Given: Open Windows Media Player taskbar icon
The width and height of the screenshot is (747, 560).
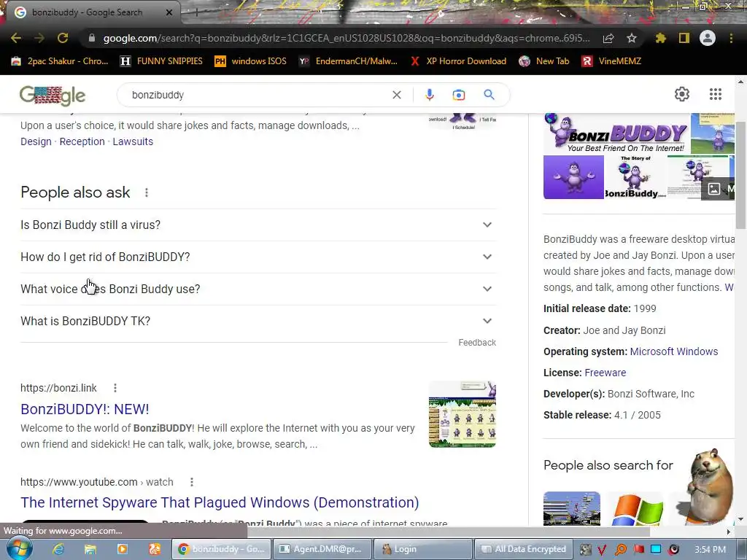Looking at the screenshot, I should click(123, 549).
